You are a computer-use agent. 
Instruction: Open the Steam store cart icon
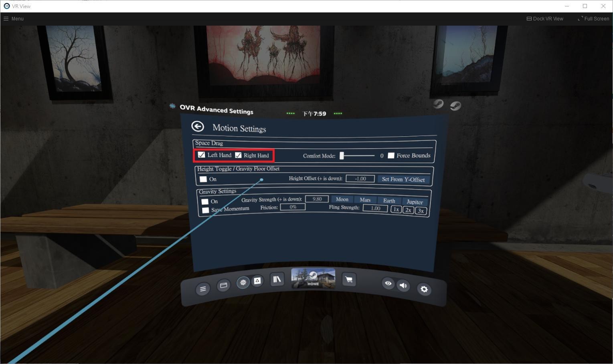point(348,280)
